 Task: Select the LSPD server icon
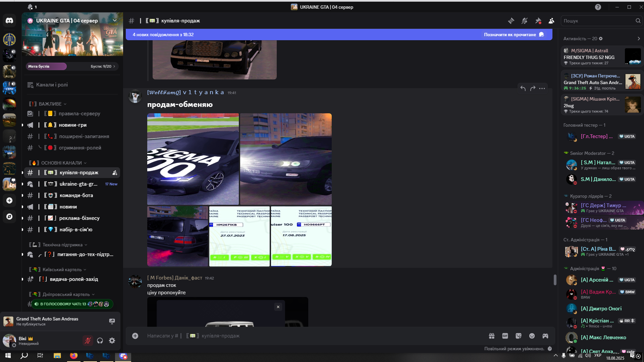tap(9, 88)
